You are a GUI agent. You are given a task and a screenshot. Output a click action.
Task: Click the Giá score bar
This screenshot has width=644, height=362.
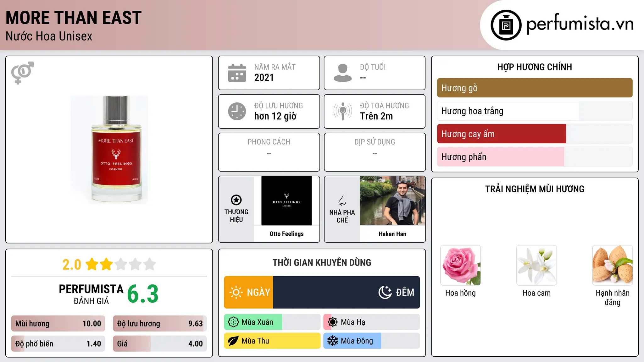click(x=160, y=344)
